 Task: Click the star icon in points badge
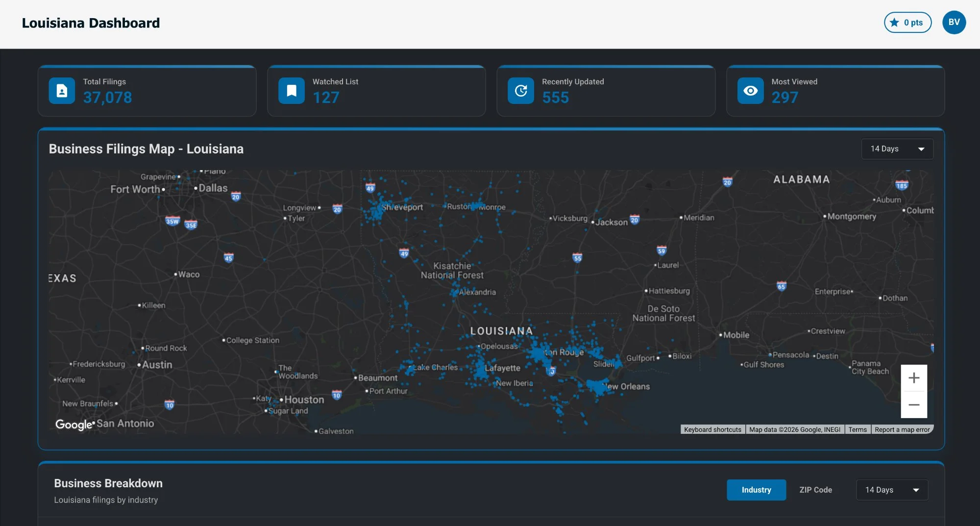894,23
